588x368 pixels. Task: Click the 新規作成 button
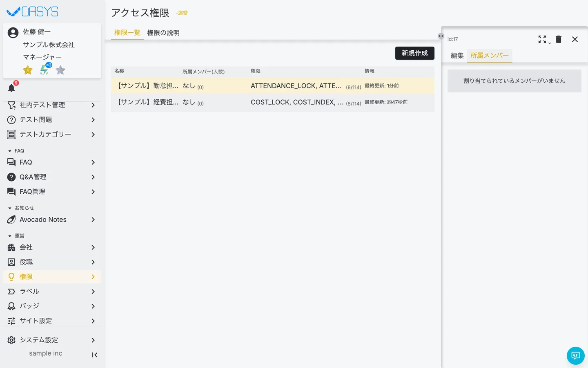[415, 53]
